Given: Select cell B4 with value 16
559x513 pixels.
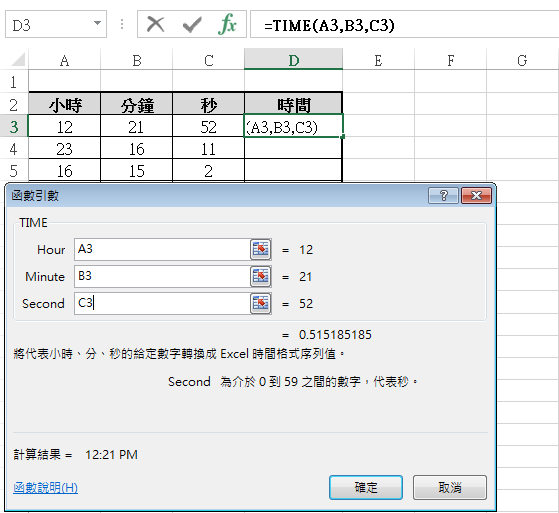Looking at the screenshot, I should [x=137, y=149].
